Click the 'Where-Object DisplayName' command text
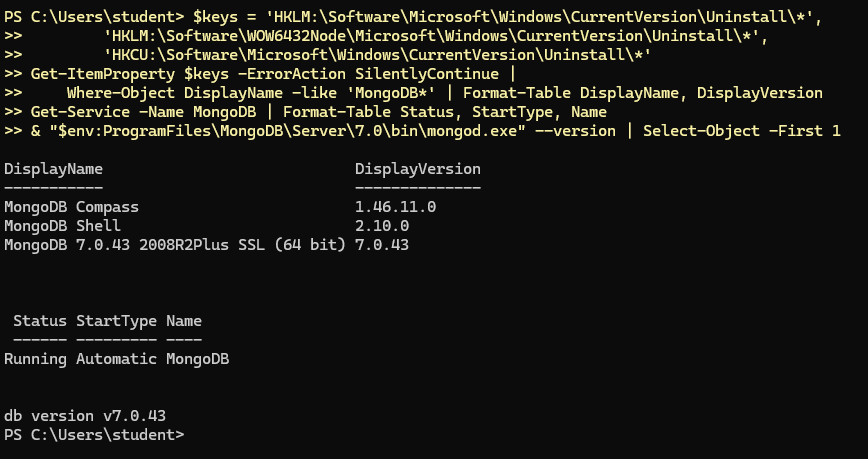 tap(175, 93)
